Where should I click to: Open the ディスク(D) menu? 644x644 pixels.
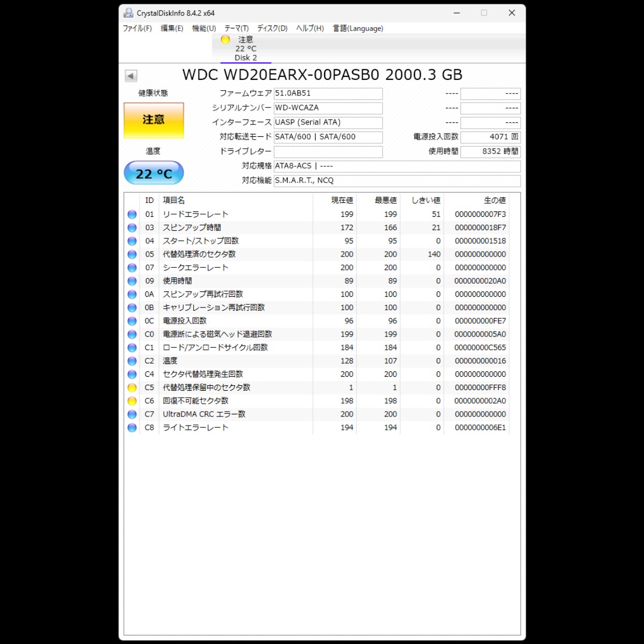(272, 28)
